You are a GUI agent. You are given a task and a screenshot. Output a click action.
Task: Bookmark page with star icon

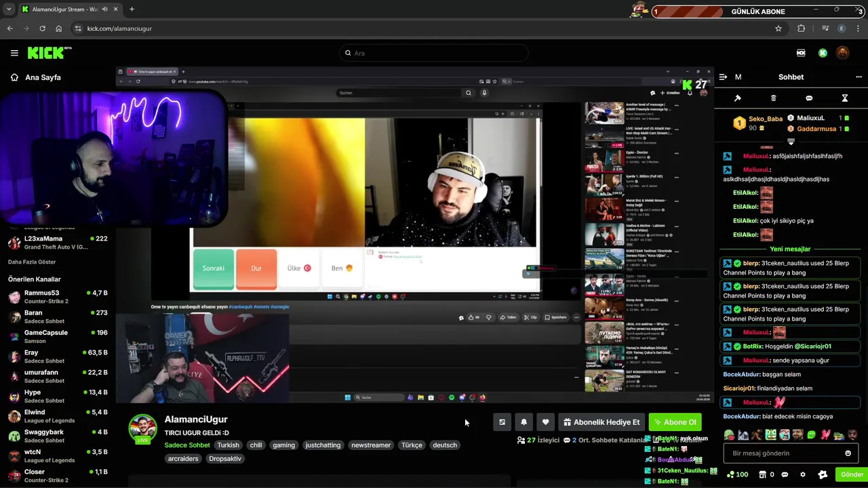pos(778,28)
